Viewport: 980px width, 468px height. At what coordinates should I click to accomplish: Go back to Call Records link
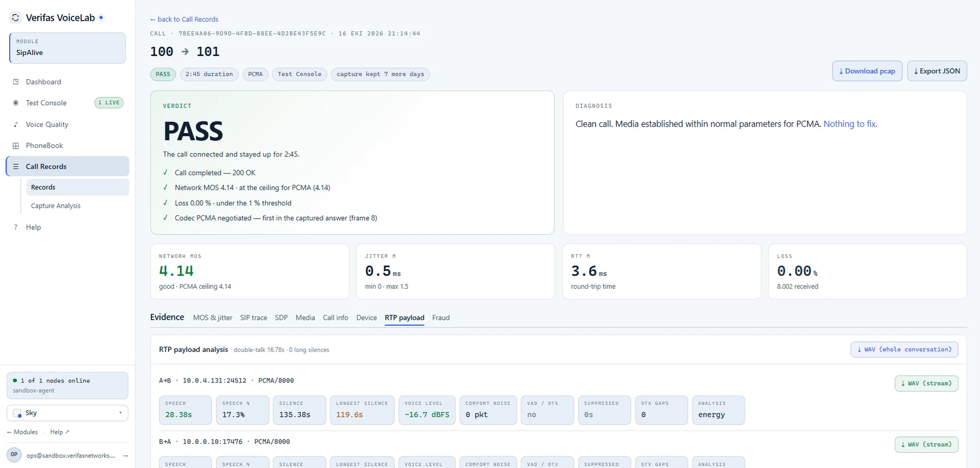pyautogui.click(x=184, y=19)
